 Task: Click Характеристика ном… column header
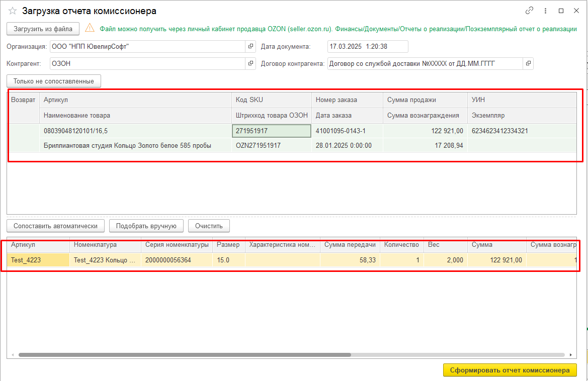pos(282,245)
